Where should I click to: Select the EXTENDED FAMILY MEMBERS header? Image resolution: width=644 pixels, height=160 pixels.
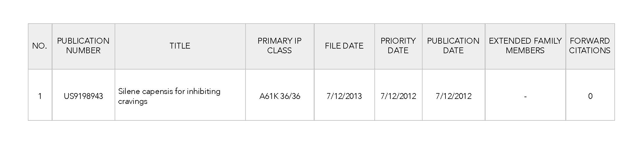point(525,46)
